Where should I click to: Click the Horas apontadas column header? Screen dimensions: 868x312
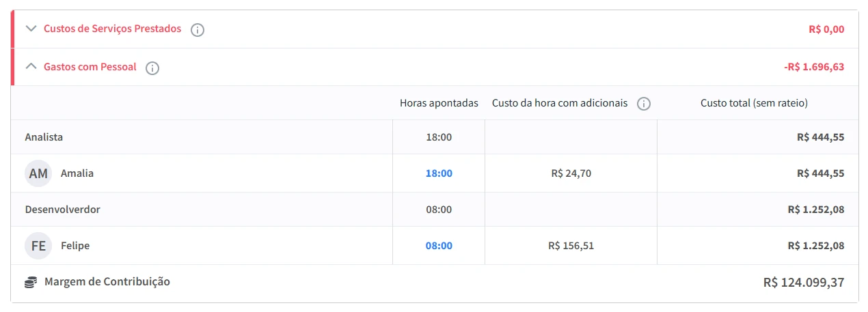coord(439,103)
